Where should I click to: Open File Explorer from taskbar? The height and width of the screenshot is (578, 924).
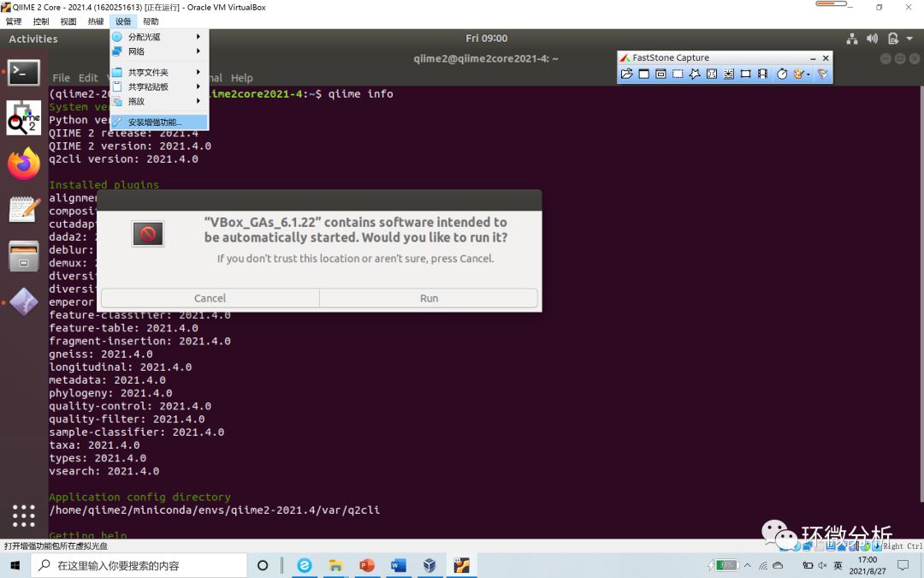335,566
